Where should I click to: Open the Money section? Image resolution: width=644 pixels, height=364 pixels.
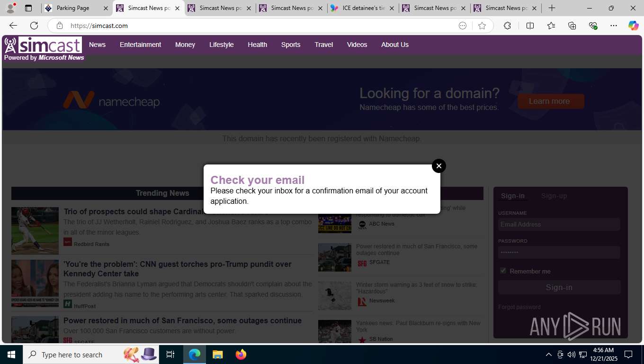click(185, 45)
